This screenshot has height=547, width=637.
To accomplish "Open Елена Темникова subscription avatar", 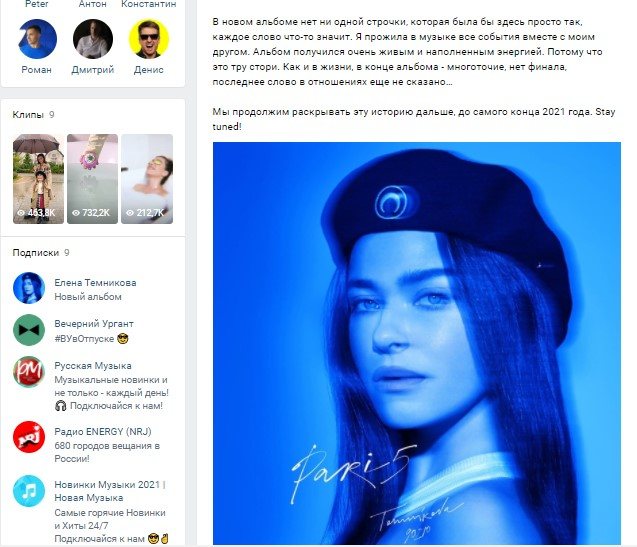I will click(x=29, y=288).
